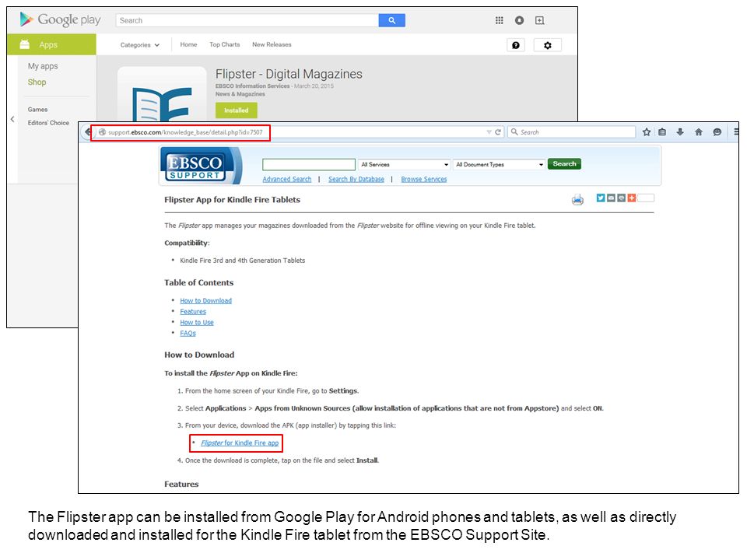Click the browser URL address bar

click(290, 132)
